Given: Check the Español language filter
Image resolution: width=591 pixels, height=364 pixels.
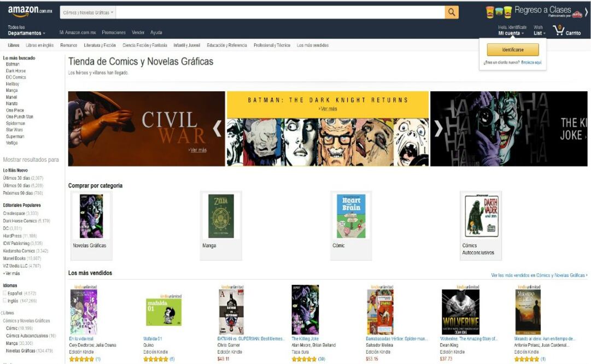Looking at the screenshot, I should (5, 293).
